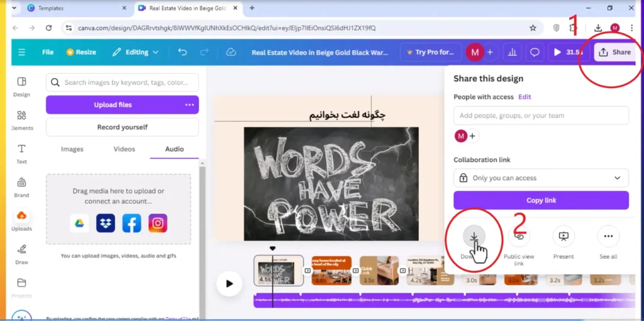Image resolution: width=644 pixels, height=321 pixels.
Task: Open the File menu
Action: 48,52
